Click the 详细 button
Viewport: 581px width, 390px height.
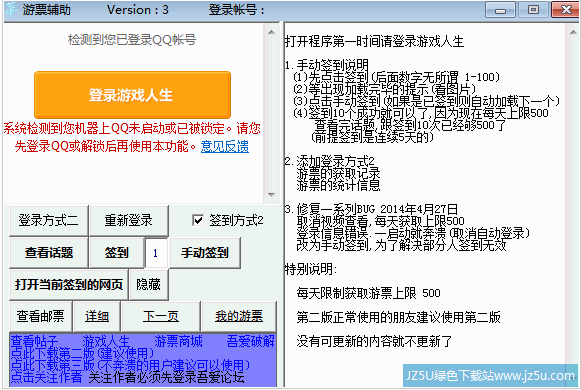tap(97, 317)
